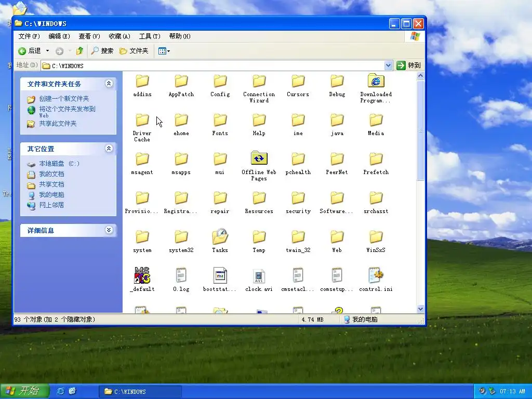This screenshot has width=532, height=399.
Task: Expand the address bar dropdown list
Action: pos(388,65)
